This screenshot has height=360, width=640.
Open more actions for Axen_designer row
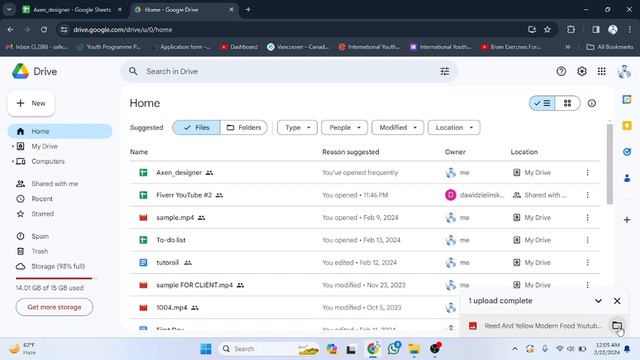587,173
